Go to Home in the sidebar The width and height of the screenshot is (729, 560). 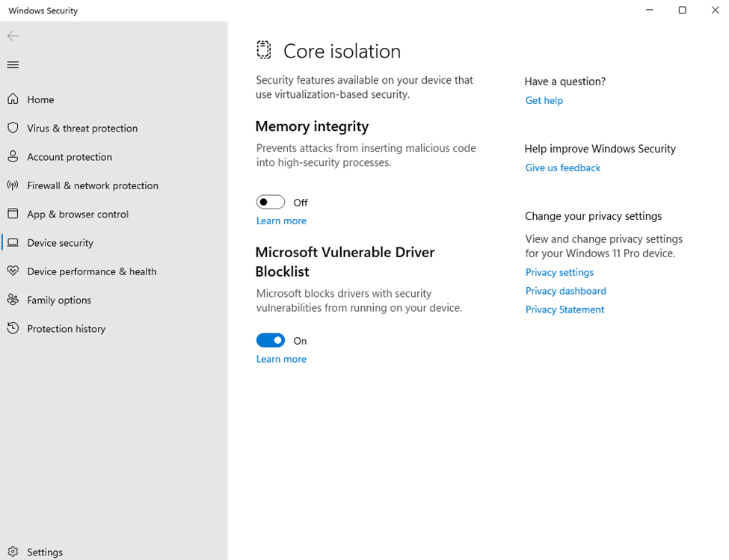(40, 99)
